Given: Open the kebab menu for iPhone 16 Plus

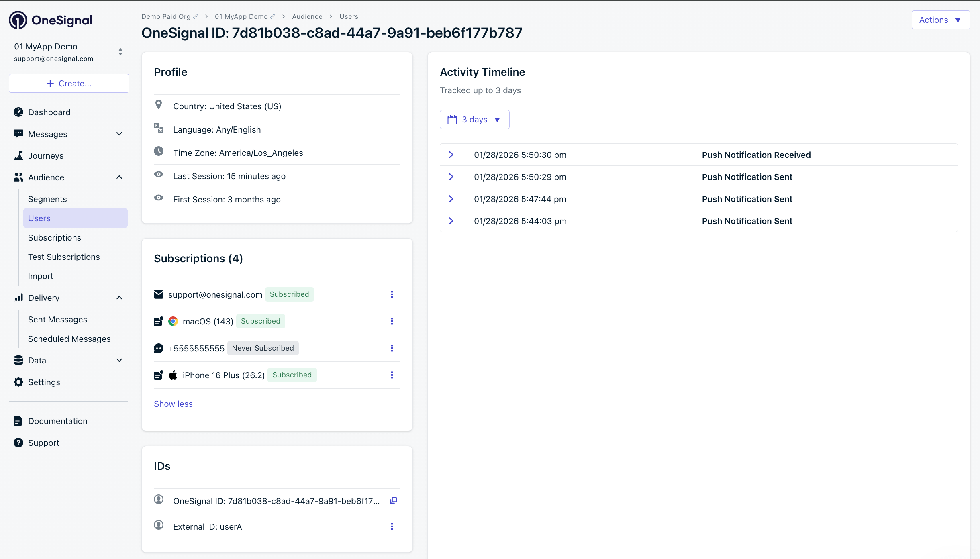Looking at the screenshot, I should point(392,375).
